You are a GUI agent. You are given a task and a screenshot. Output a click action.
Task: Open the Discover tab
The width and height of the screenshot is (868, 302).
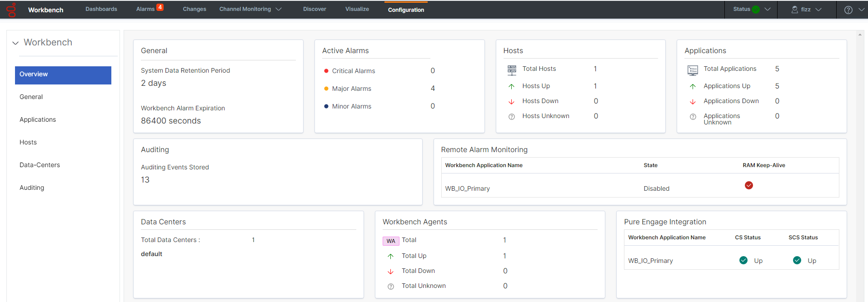314,9
